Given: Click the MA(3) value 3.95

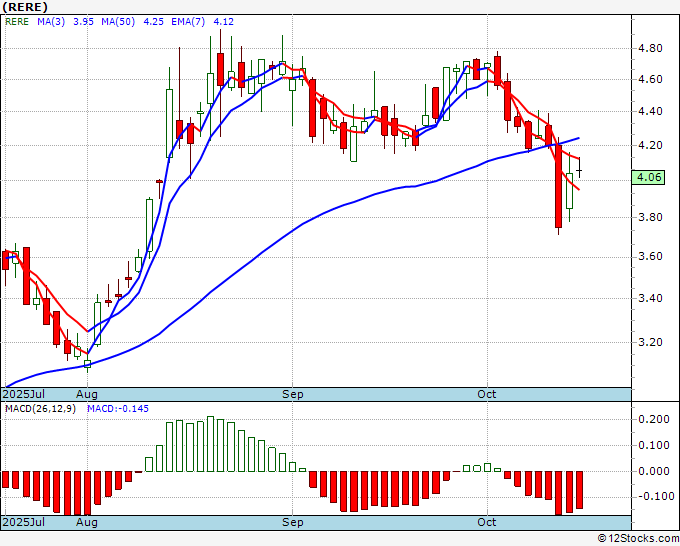Looking at the screenshot, I should [83, 22].
